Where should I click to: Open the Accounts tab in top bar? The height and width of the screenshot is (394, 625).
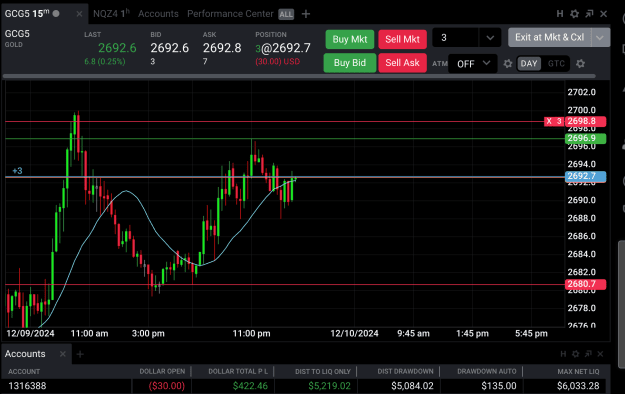158,14
